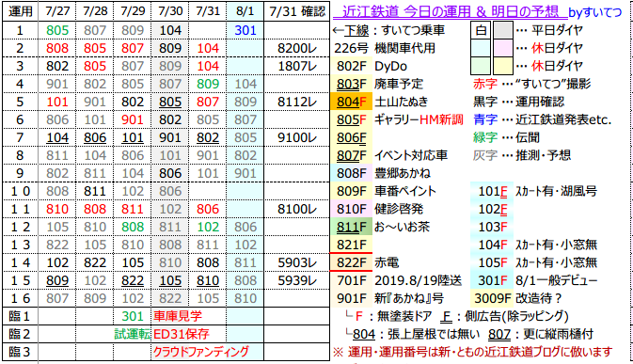This screenshot has height=364, width=633.
Task: Click the grey swatch beside 平日ダイヤ
Action: click(503, 30)
